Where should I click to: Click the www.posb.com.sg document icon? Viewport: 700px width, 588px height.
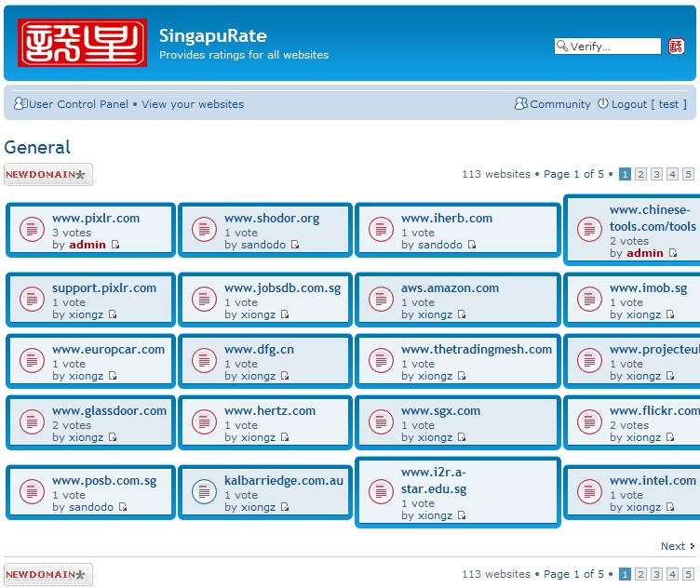[x=32, y=491]
